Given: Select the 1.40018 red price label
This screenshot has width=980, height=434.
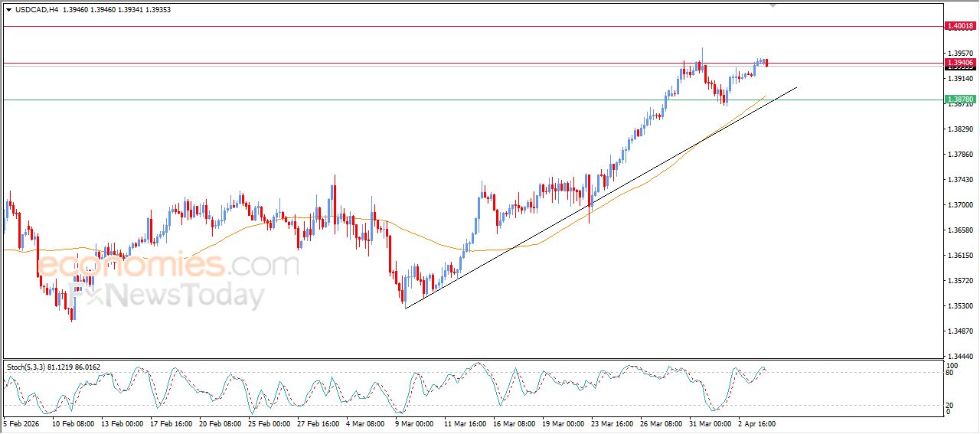Looking at the screenshot, I should 960,26.
